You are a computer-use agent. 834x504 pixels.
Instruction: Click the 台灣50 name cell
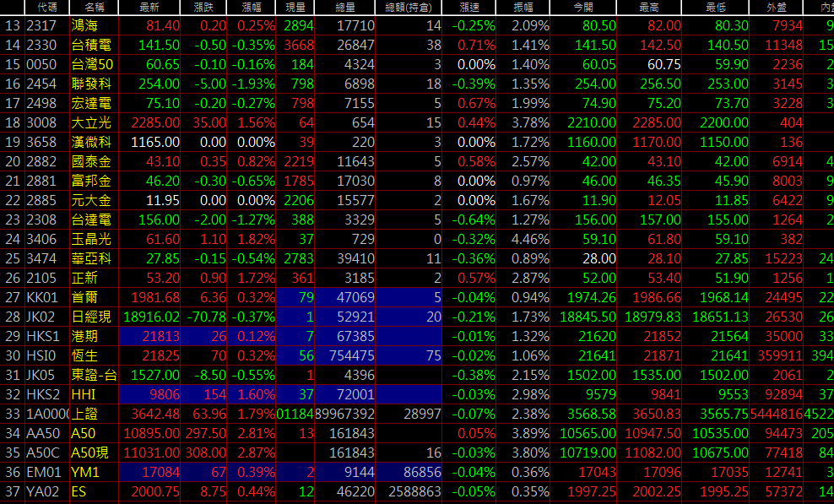click(x=93, y=64)
